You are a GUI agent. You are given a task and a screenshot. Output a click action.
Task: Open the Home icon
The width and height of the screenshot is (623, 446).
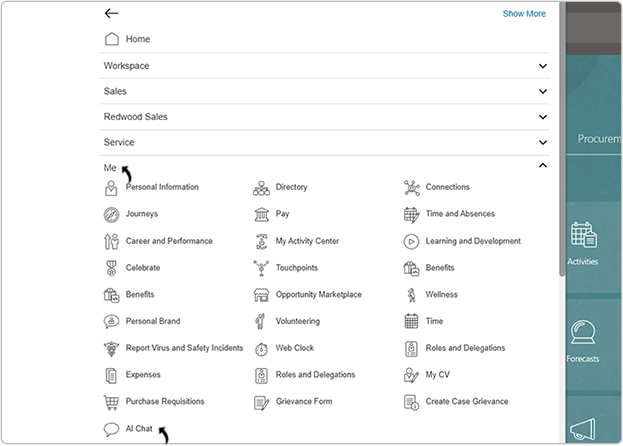tap(112, 39)
